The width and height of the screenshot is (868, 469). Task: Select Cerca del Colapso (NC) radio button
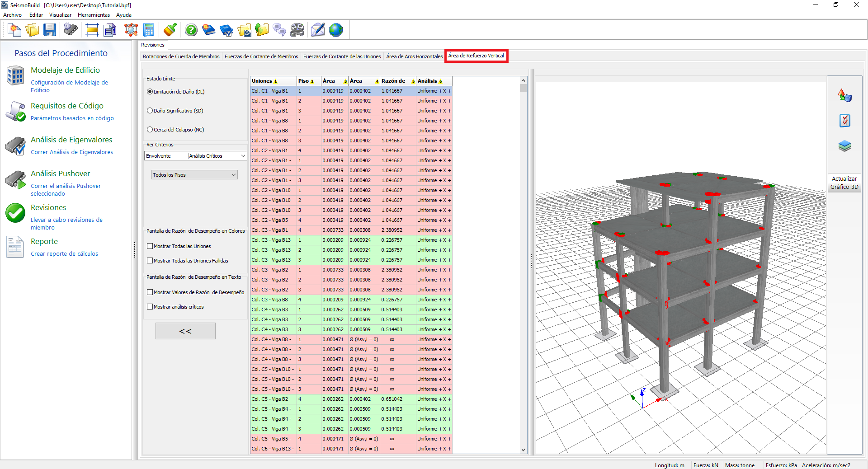click(150, 130)
